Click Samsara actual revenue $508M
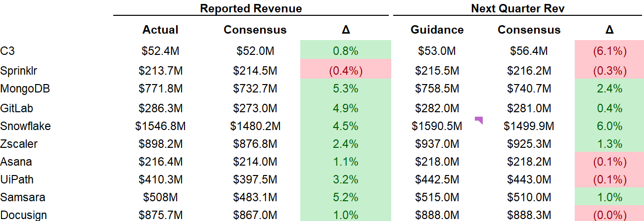Viewport: 644px width, 221px height. 160,197
